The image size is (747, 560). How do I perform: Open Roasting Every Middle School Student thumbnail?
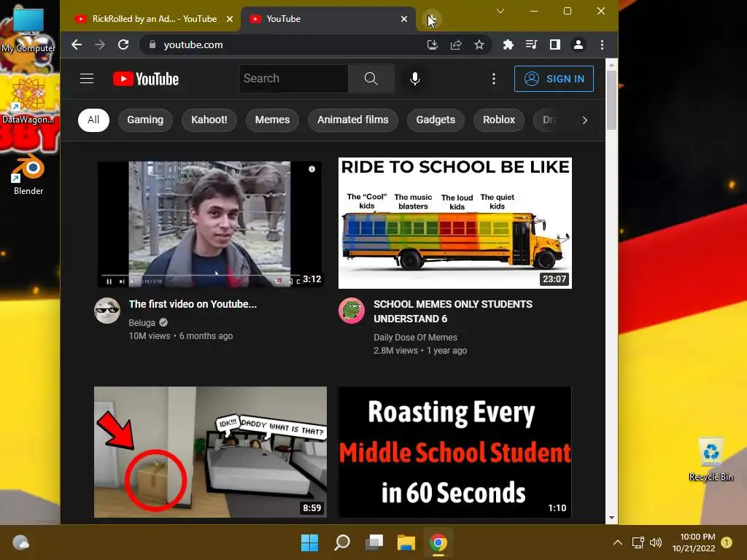(x=455, y=452)
